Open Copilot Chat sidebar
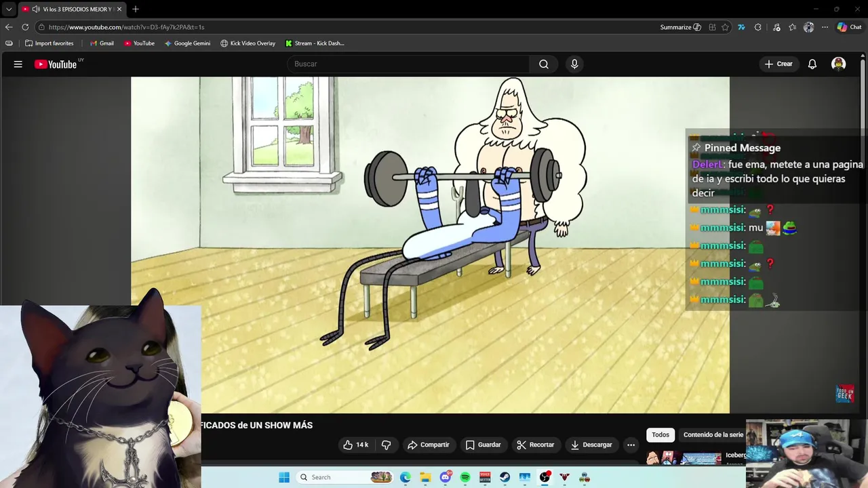The height and width of the screenshot is (488, 868). click(x=849, y=27)
